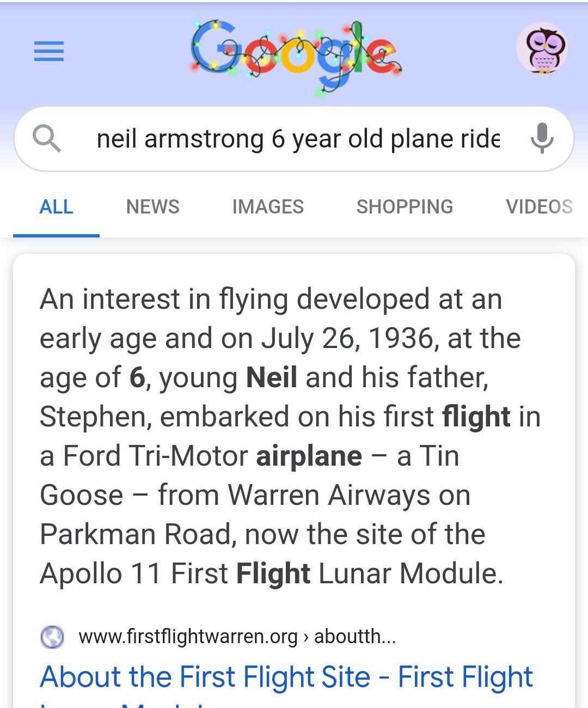
Task: Open the hamburger menu
Action: [49, 51]
